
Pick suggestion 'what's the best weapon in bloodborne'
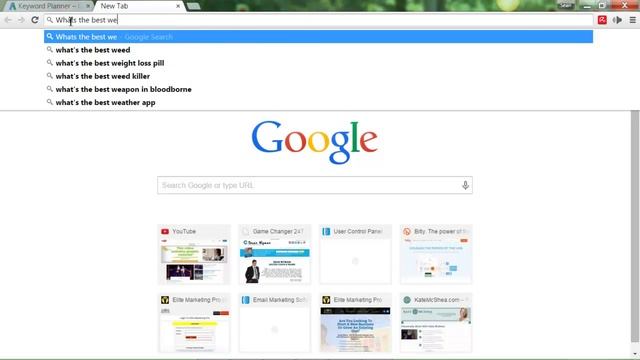click(x=318, y=89)
